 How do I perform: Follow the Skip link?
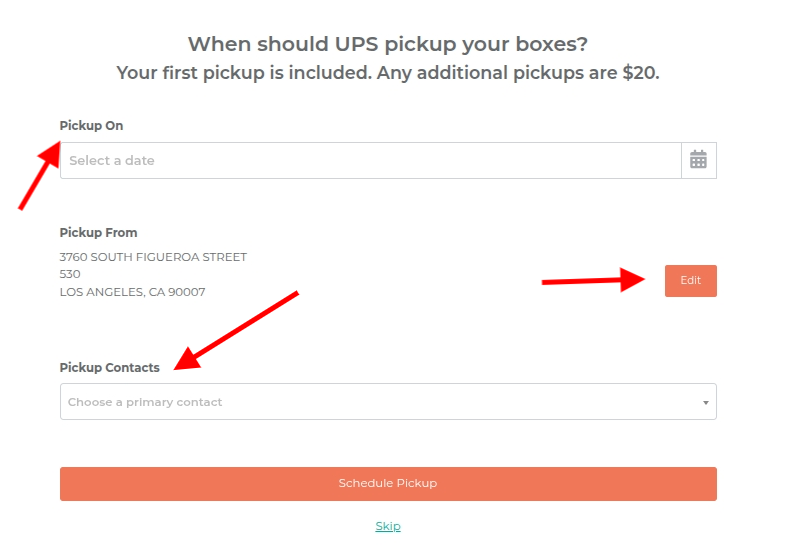tap(388, 526)
